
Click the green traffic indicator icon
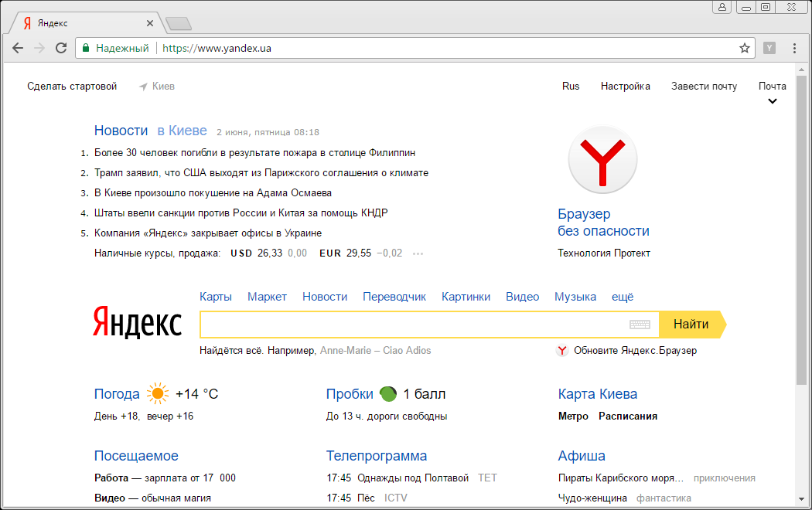pyautogui.click(x=388, y=393)
